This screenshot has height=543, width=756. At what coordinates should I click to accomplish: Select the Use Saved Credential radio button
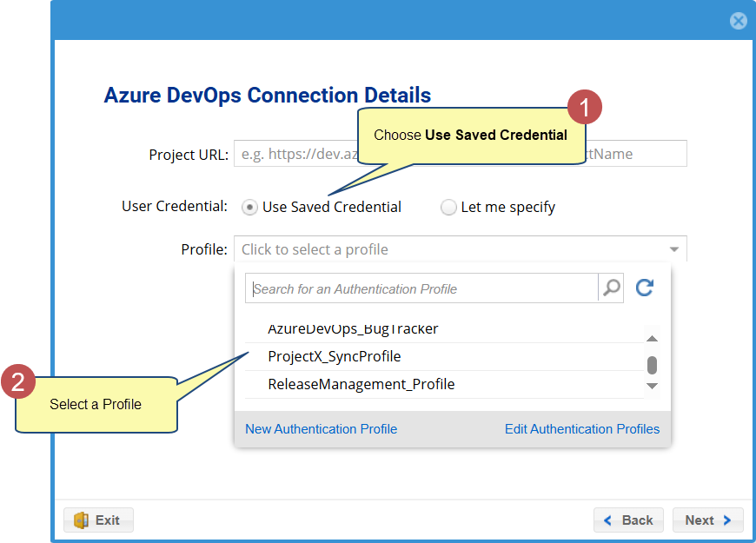pos(250,208)
